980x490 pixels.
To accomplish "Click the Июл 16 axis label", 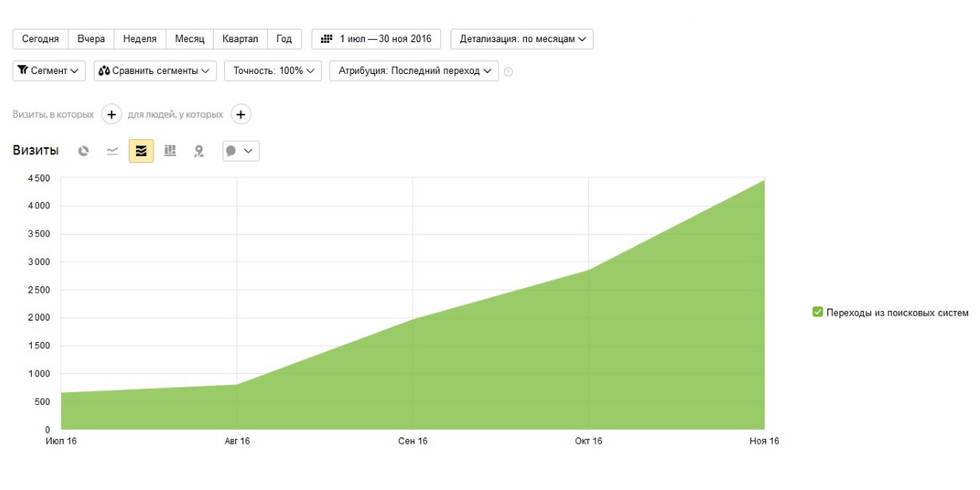I will click(61, 441).
